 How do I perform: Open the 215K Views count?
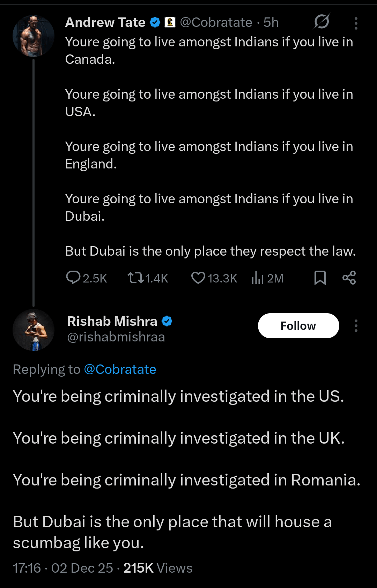[x=158, y=568]
